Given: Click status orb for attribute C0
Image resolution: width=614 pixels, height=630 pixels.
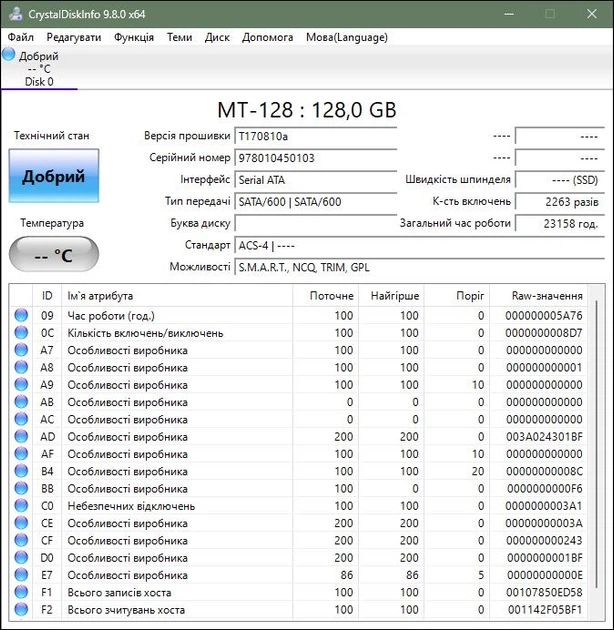Looking at the screenshot, I should point(21,505).
